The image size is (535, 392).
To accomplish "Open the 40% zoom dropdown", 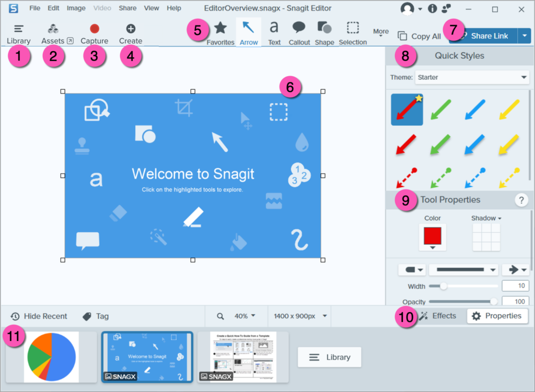I will (245, 316).
